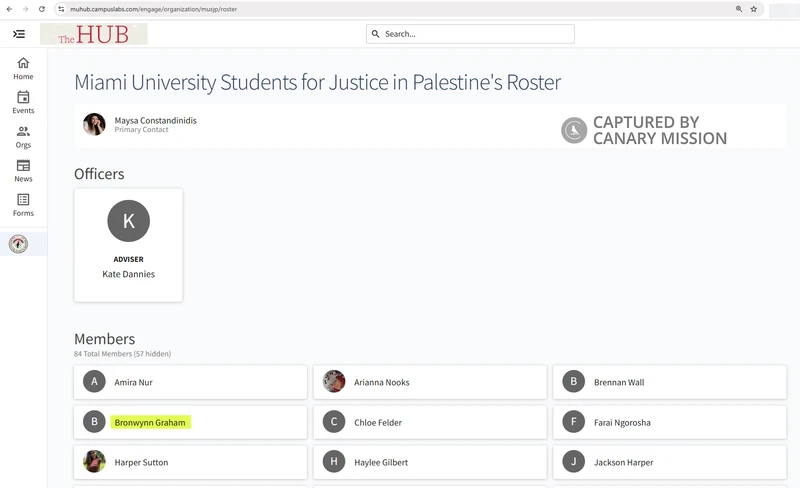The width and height of the screenshot is (800, 488).
Task: Open member Haylee Gilbert
Action: (x=430, y=462)
